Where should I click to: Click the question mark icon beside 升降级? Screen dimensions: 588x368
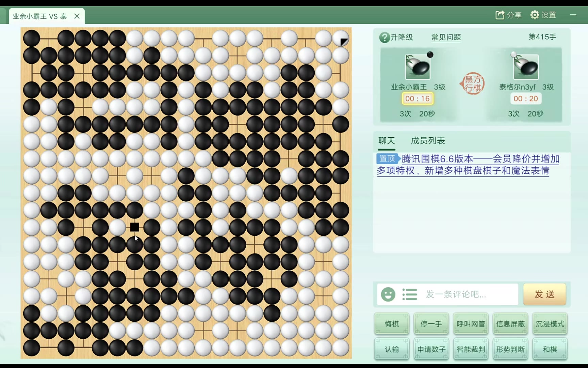[384, 37]
